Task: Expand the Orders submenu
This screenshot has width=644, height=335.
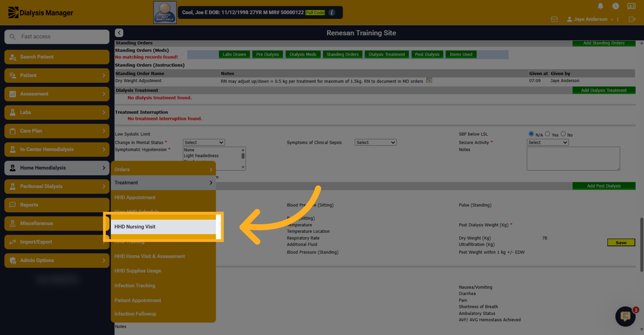Action: pyautogui.click(x=163, y=169)
